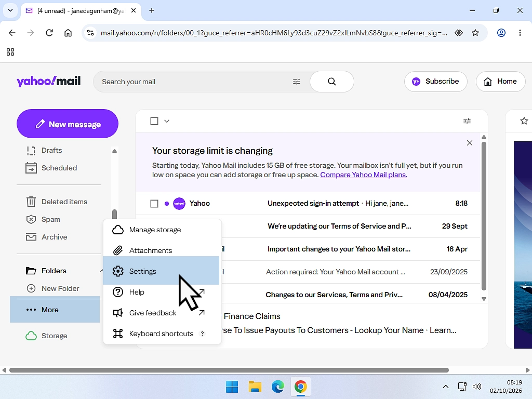This screenshot has height=399, width=532.
Task: Expand the select-all dropdown chevron
Action: (x=167, y=121)
